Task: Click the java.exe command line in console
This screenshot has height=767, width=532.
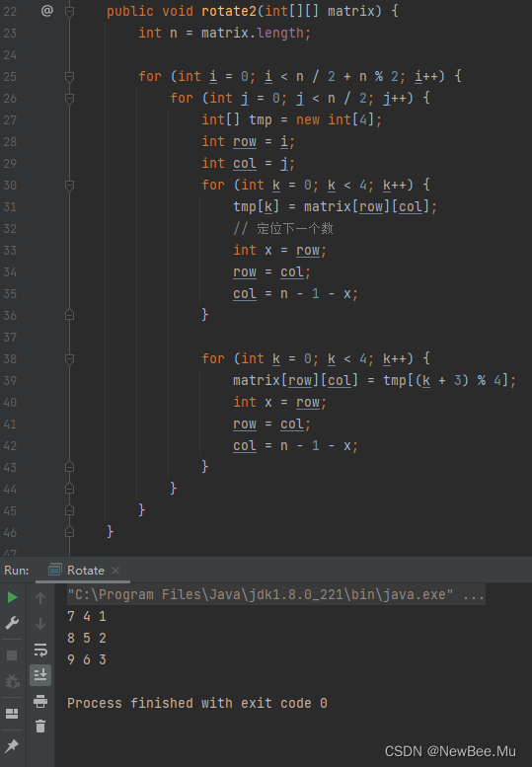Action: [x=275, y=594]
